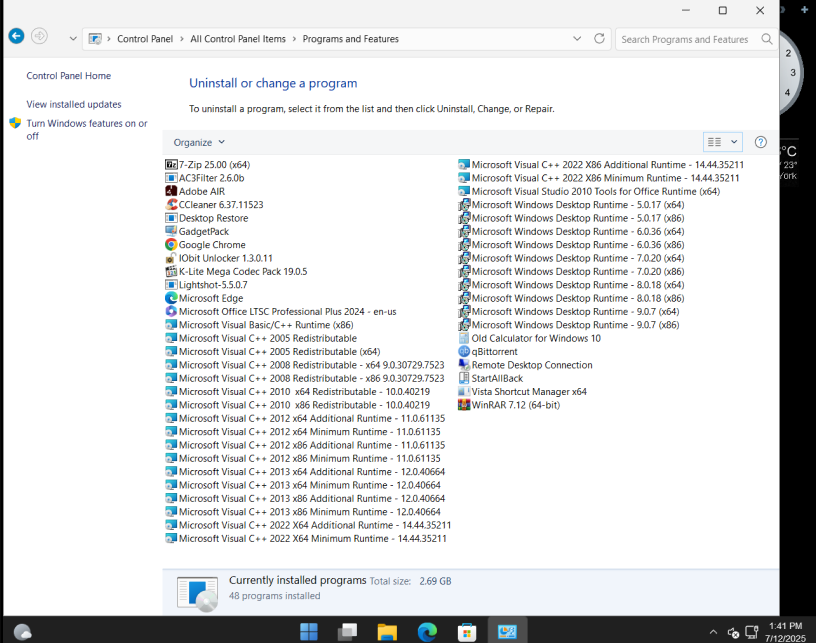
Task: Click the chevron after Control Panel breadcrumb
Action: (x=182, y=39)
